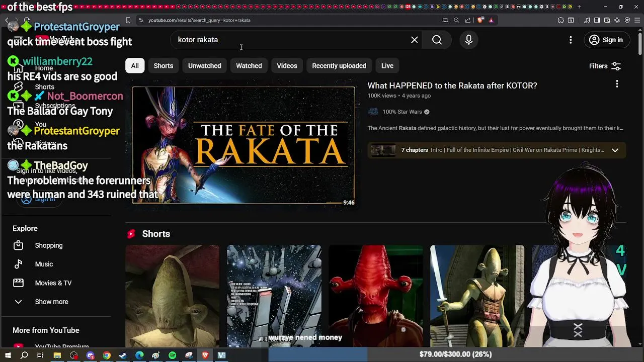Toggle the Brave sidebar panel icon
The image size is (644, 362).
coord(597,20)
